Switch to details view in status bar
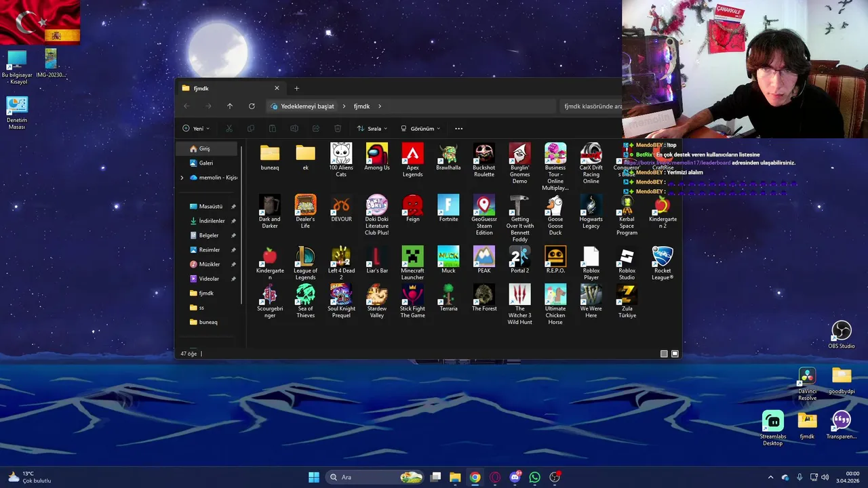Image resolution: width=868 pixels, height=488 pixels. 664,354
